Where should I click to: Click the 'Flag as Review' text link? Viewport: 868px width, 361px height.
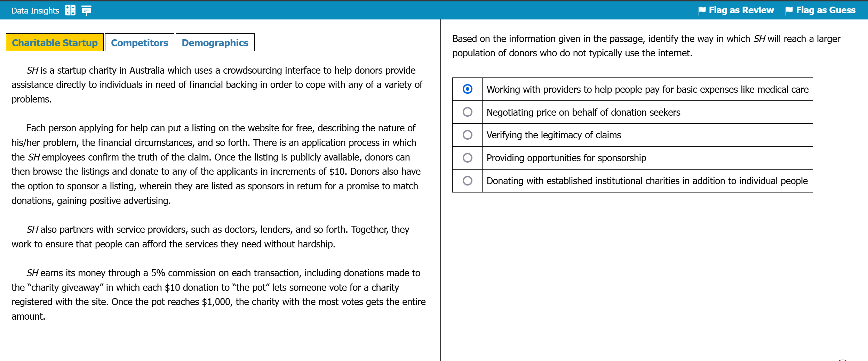pyautogui.click(x=741, y=10)
